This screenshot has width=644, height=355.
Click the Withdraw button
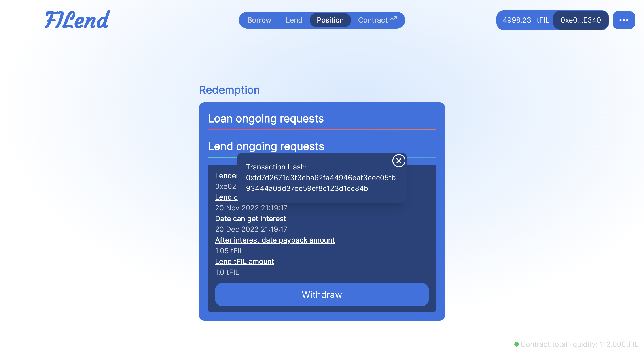(x=322, y=294)
